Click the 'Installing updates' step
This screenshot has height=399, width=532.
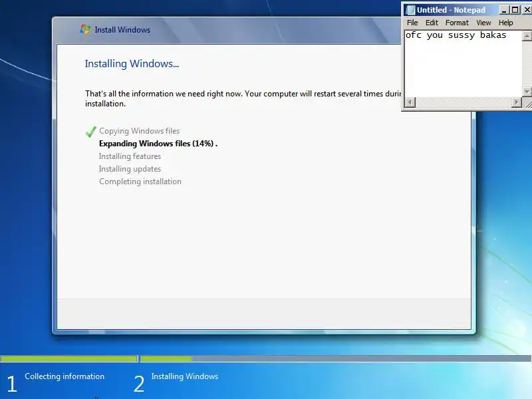pos(130,169)
